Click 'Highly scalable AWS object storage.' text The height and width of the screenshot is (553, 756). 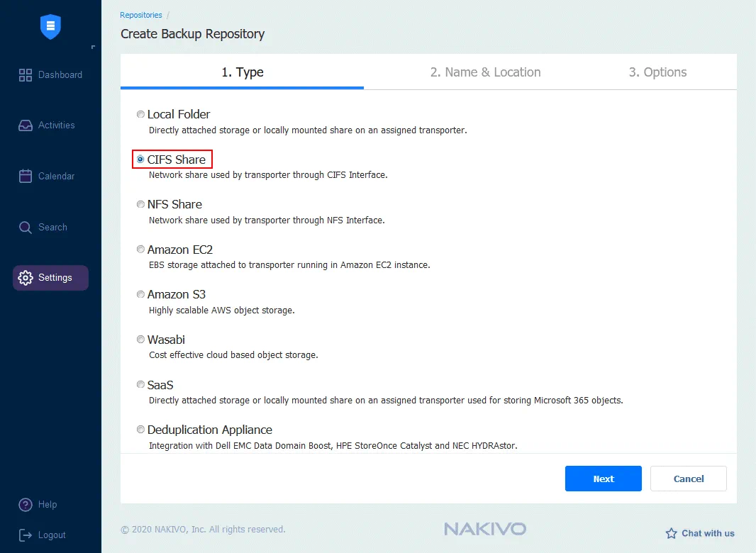(x=222, y=311)
